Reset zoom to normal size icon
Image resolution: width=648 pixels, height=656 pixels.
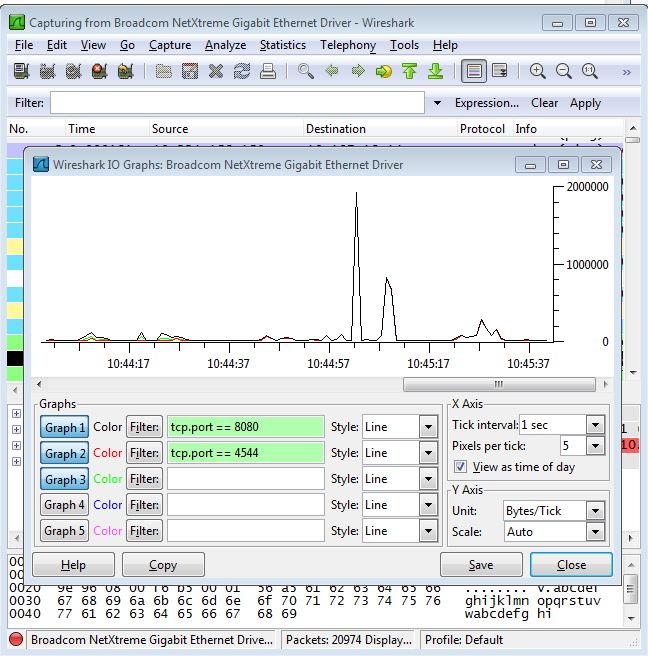coord(589,71)
